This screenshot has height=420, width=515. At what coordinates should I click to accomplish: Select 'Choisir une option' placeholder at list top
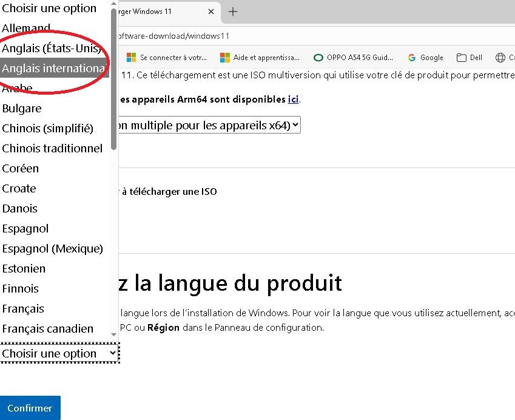(55, 8)
